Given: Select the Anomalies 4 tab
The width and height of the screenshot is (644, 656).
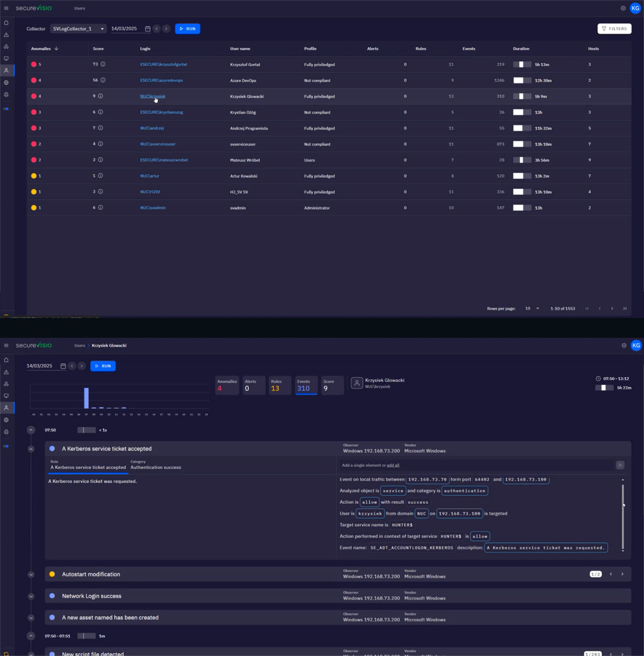Looking at the screenshot, I should pos(227,385).
